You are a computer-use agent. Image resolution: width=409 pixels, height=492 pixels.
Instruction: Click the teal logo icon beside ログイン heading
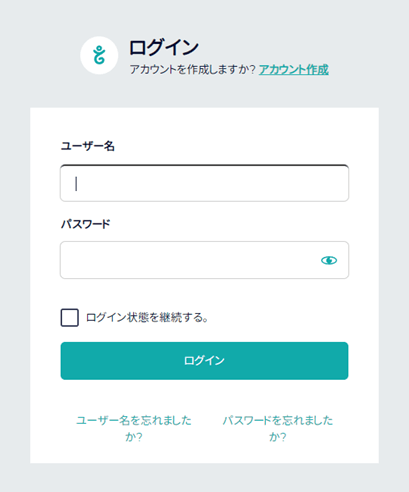click(x=99, y=55)
